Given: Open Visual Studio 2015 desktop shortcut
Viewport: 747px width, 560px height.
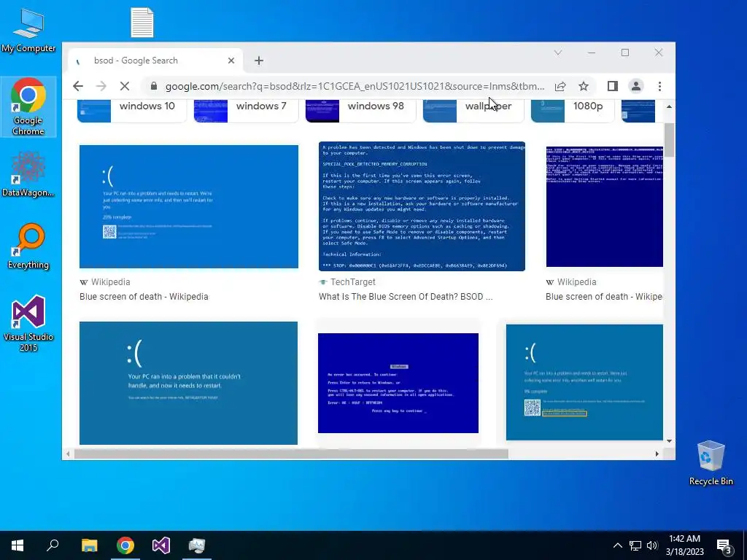Looking at the screenshot, I should click(x=28, y=323).
